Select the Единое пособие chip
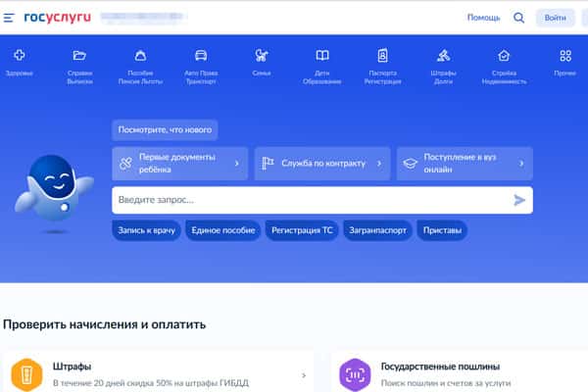Viewport: 588px width, 392px height. (x=223, y=230)
